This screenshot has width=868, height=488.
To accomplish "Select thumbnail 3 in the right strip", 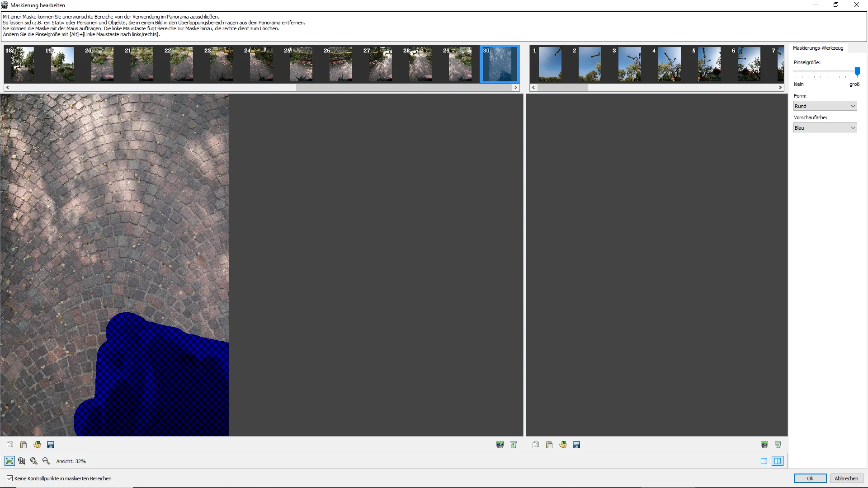I will tap(630, 64).
